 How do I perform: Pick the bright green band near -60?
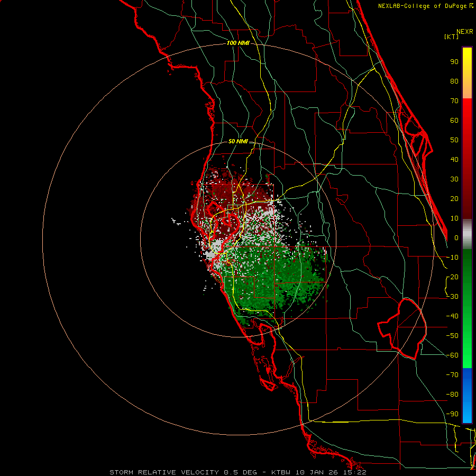(x=467, y=355)
